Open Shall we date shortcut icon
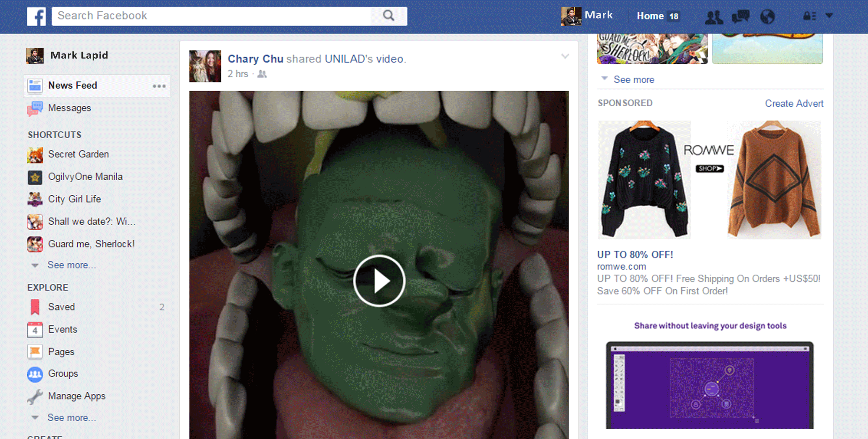Image resolution: width=868 pixels, height=439 pixels. (x=35, y=222)
